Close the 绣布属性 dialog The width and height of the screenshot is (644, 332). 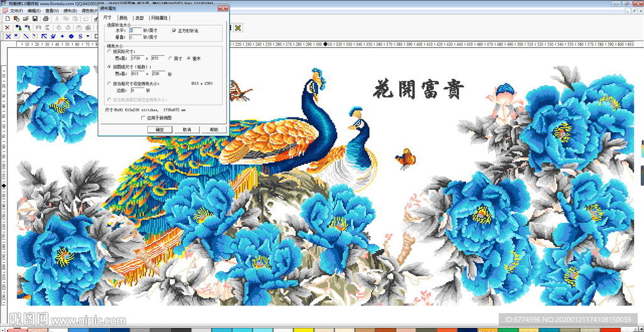pyautogui.click(x=223, y=8)
